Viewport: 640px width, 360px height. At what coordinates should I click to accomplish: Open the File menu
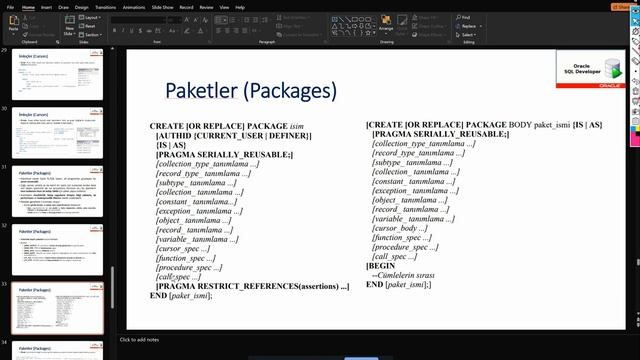10,7
